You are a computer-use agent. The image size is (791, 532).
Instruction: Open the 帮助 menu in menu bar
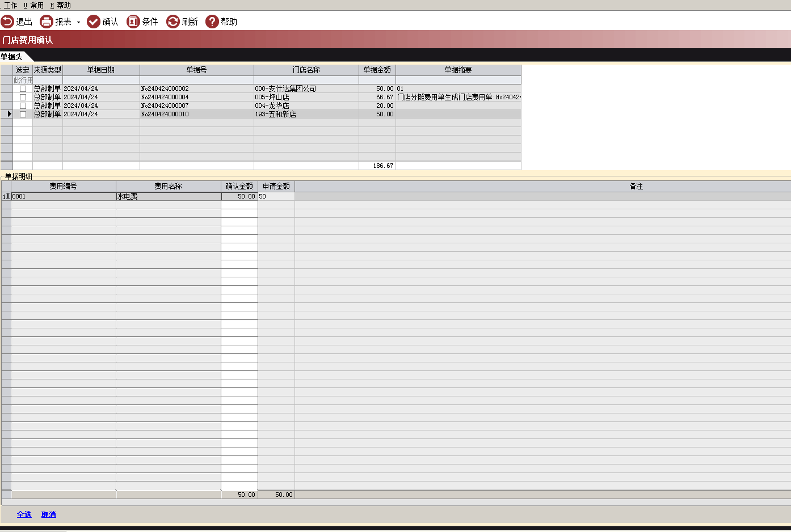[x=60, y=5]
